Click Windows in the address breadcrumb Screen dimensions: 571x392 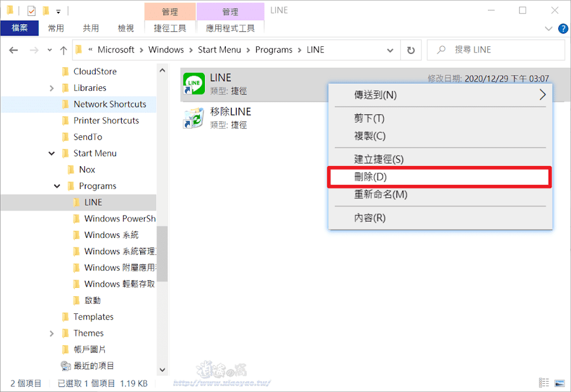(x=166, y=50)
